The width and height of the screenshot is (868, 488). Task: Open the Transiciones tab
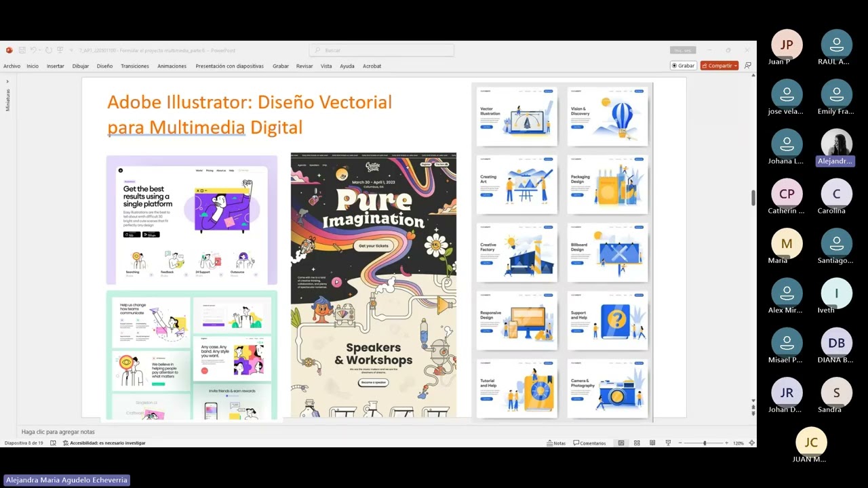click(135, 66)
